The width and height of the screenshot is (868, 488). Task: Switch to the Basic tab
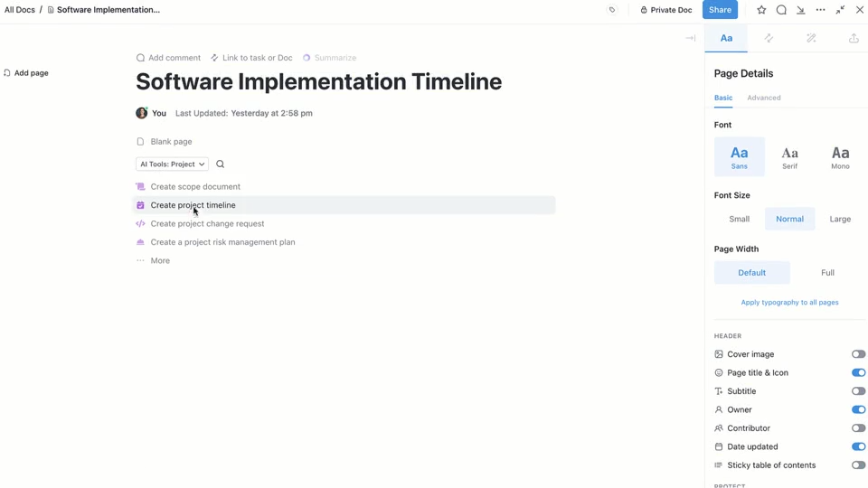[x=723, y=98]
